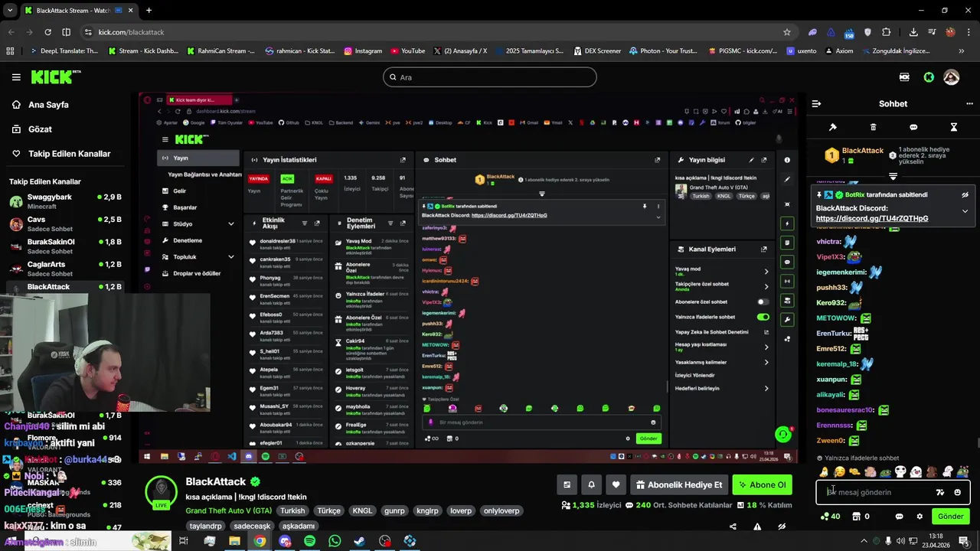This screenshot has height=551, width=980.
Task: Report the stream with the warning triangle icon
Action: coord(757,527)
